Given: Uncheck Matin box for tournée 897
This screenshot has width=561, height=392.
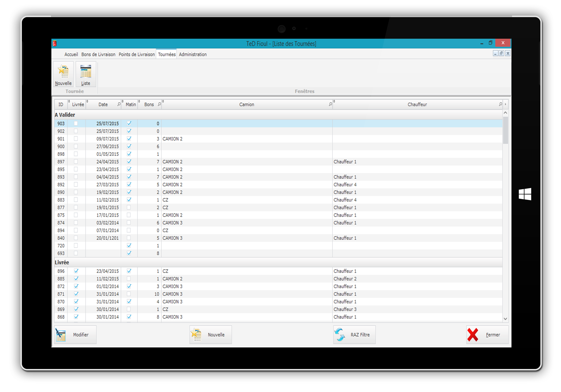Looking at the screenshot, I should tap(129, 162).
